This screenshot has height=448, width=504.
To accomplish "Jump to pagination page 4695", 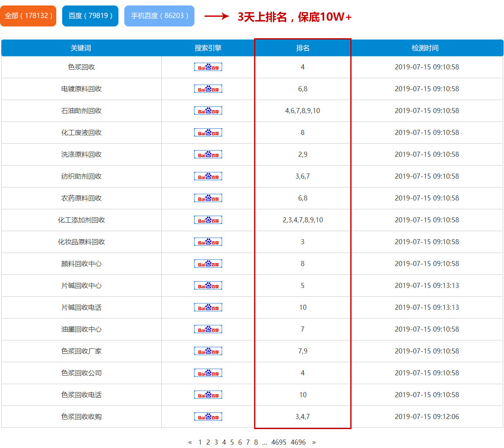I will 279,442.
